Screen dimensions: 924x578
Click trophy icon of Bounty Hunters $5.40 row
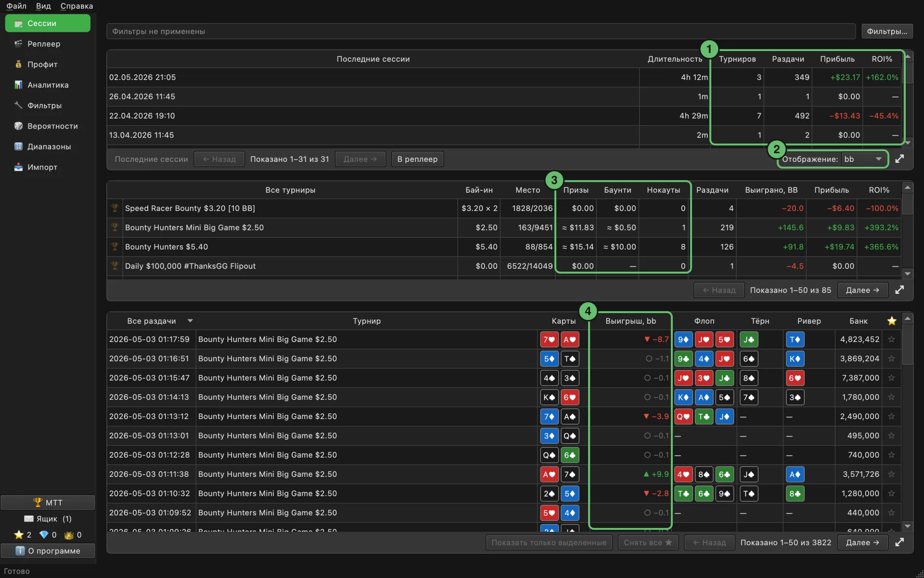coord(115,247)
